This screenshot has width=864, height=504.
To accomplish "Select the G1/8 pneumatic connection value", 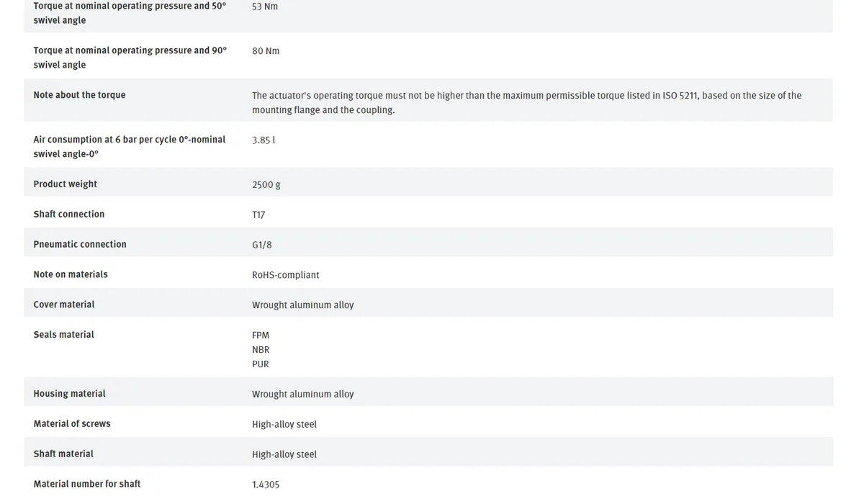I will point(262,245).
